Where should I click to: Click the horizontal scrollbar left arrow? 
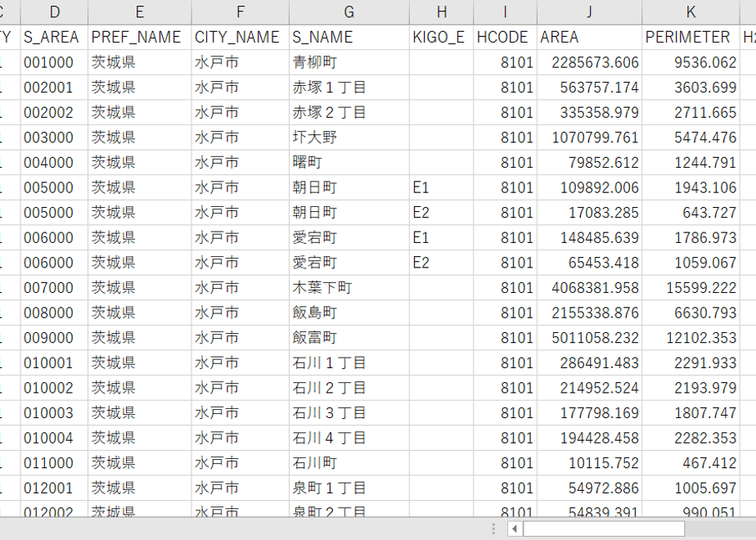coord(515,529)
